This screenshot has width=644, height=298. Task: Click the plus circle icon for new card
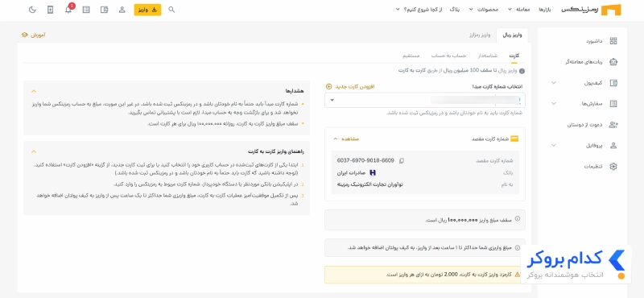328,86
